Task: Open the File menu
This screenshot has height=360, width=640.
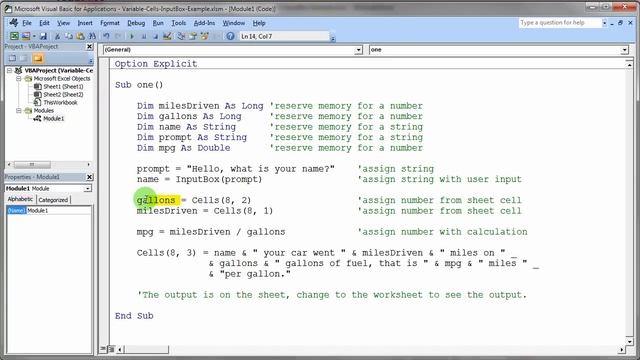Action: point(27,23)
